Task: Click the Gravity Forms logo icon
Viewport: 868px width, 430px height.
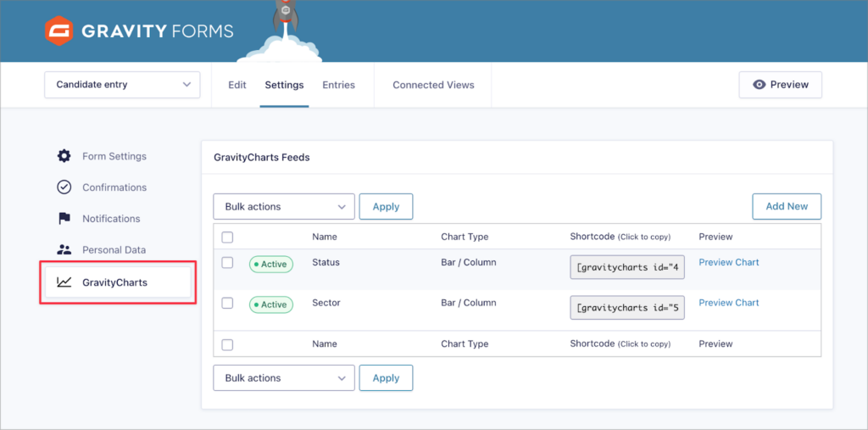Action: point(58,31)
